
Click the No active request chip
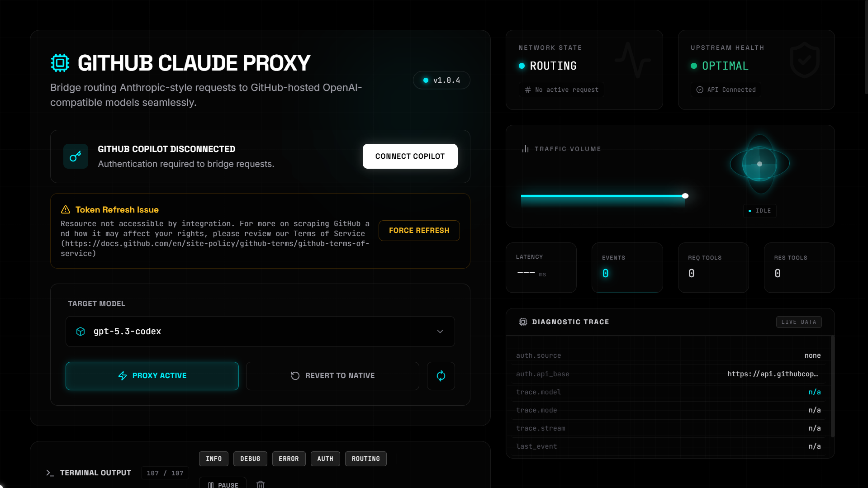point(561,90)
